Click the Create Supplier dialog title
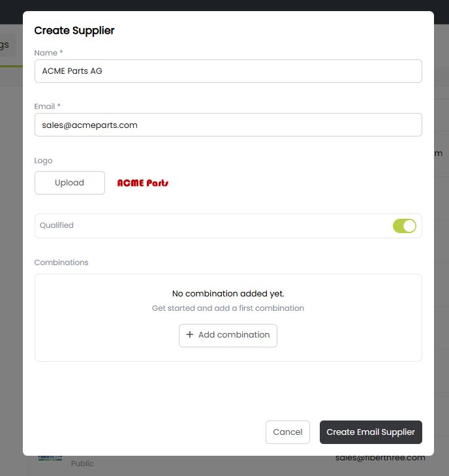This screenshot has height=476, width=449. coord(74,31)
